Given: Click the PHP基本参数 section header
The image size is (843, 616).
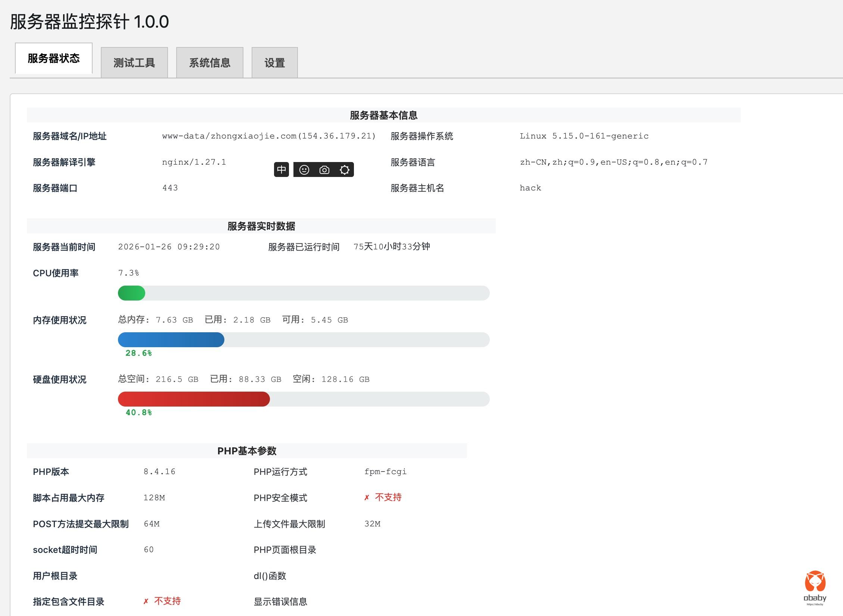Looking at the screenshot, I should point(247,451).
